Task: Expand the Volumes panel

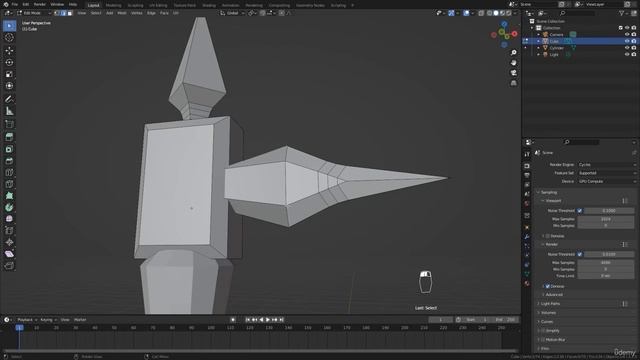Action: click(548, 313)
